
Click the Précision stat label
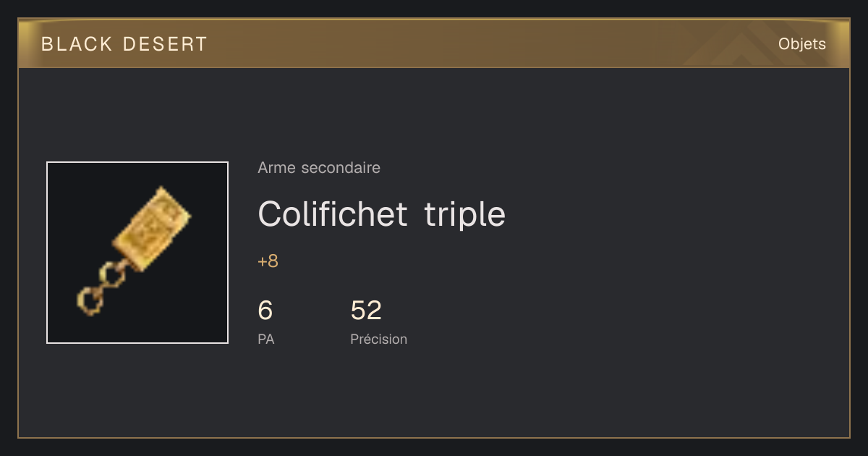click(378, 339)
